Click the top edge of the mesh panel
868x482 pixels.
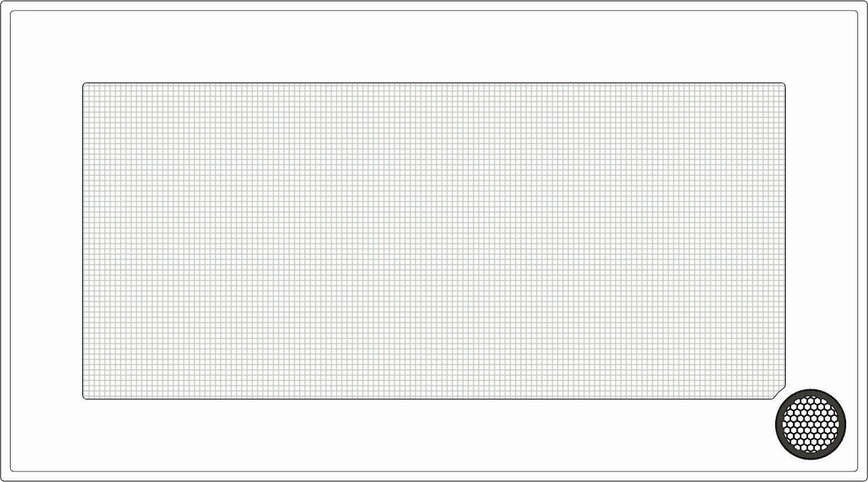click(434, 83)
